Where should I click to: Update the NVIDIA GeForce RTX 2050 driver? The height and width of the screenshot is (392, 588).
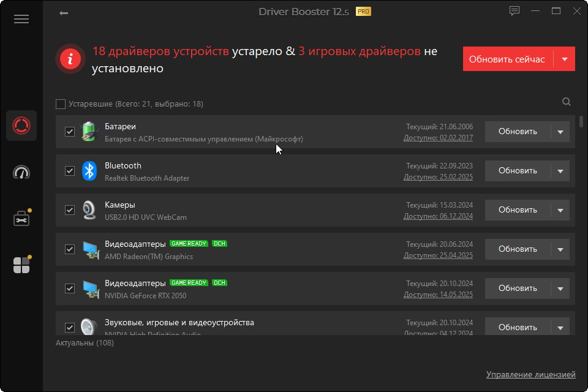point(518,288)
